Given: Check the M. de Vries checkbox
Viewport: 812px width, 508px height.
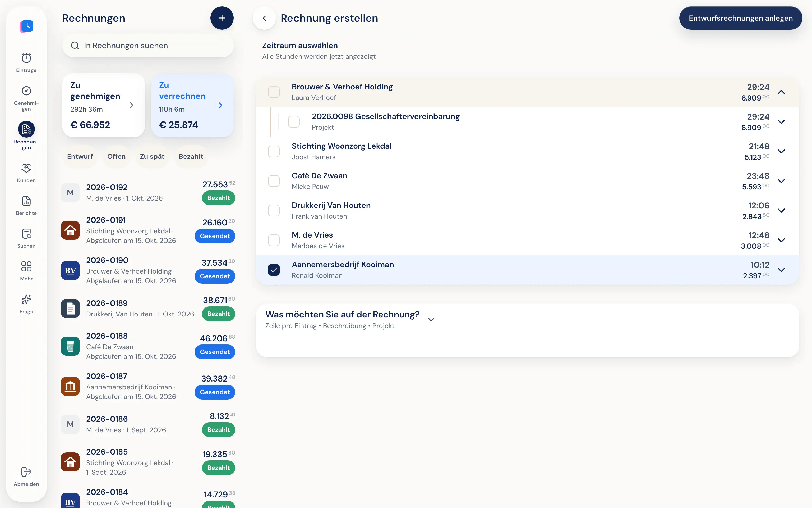Looking at the screenshot, I should pyautogui.click(x=274, y=240).
